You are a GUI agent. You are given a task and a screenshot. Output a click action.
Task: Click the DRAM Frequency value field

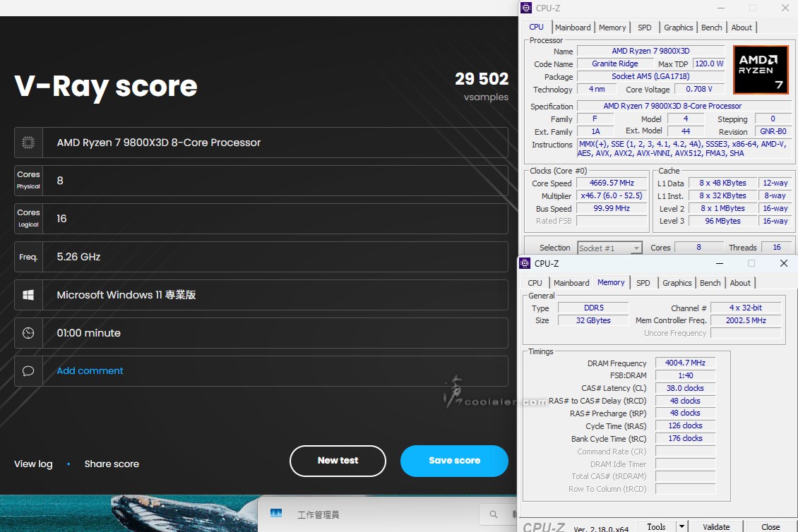tap(684, 363)
